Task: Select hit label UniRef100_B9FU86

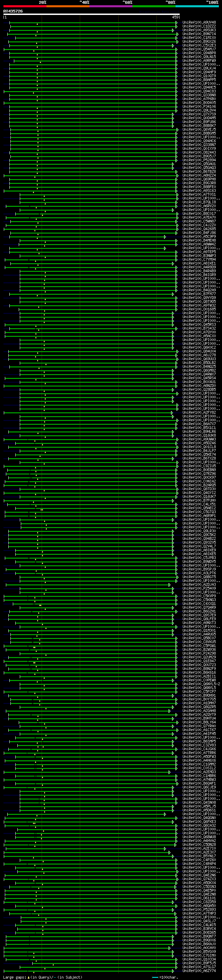Action: pos(199,122)
